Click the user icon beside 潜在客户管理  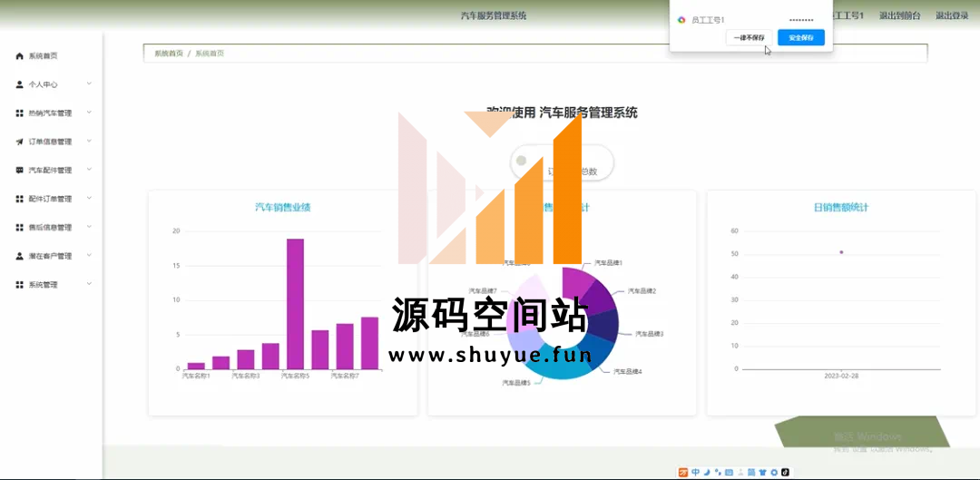(x=19, y=256)
